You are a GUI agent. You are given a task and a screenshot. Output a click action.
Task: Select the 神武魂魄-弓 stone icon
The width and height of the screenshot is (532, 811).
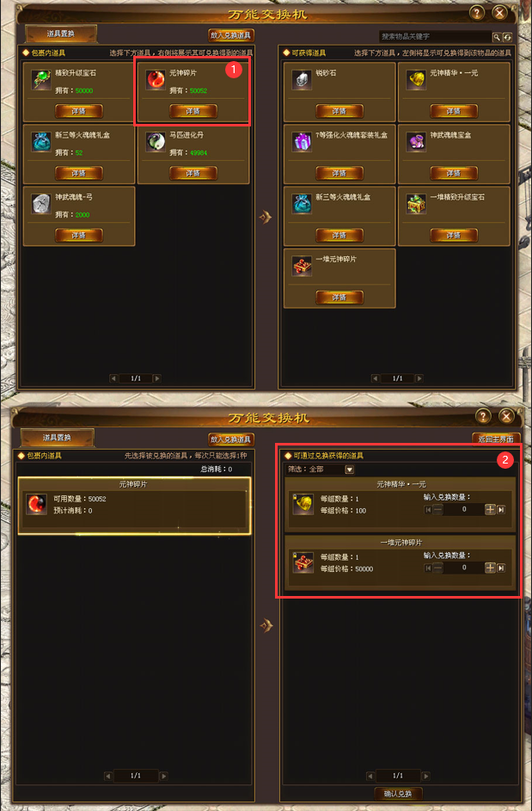click(41, 204)
